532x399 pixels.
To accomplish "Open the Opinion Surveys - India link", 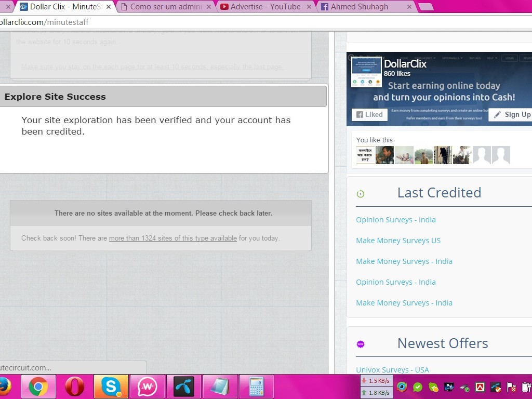I will (395, 220).
